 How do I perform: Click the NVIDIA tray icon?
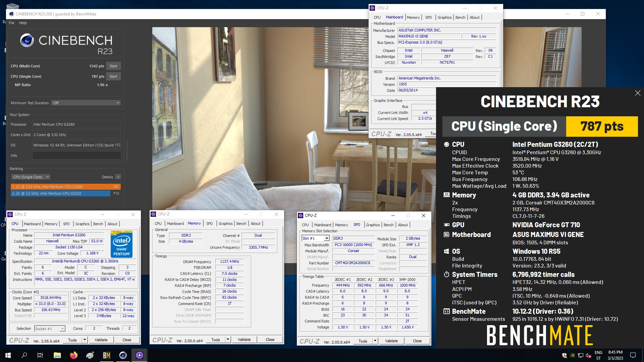pos(572,356)
